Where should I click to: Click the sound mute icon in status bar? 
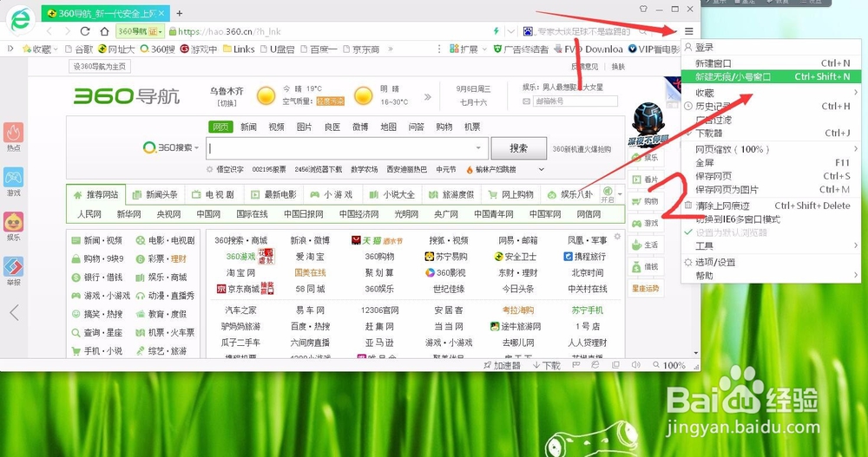pyautogui.click(x=635, y=365)
